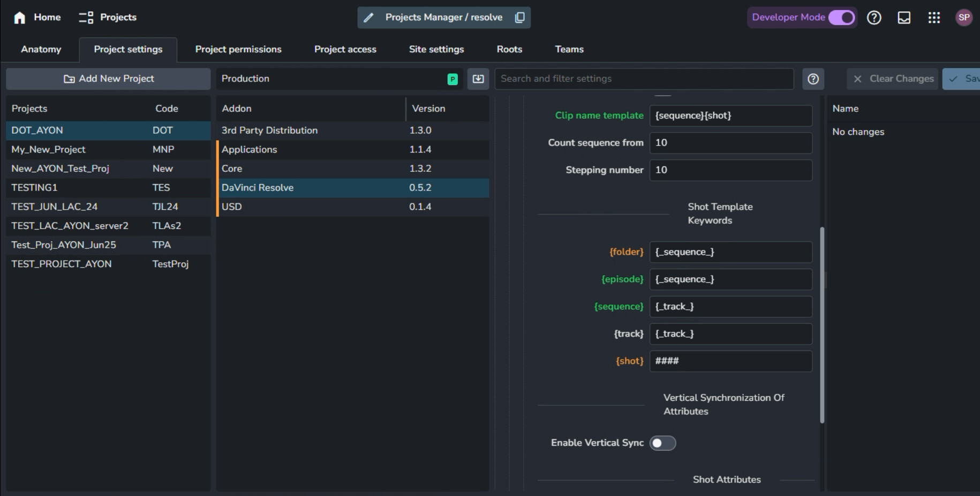Open the Projects menu icon
Screen dimensions: 980x496
point(86,18)
